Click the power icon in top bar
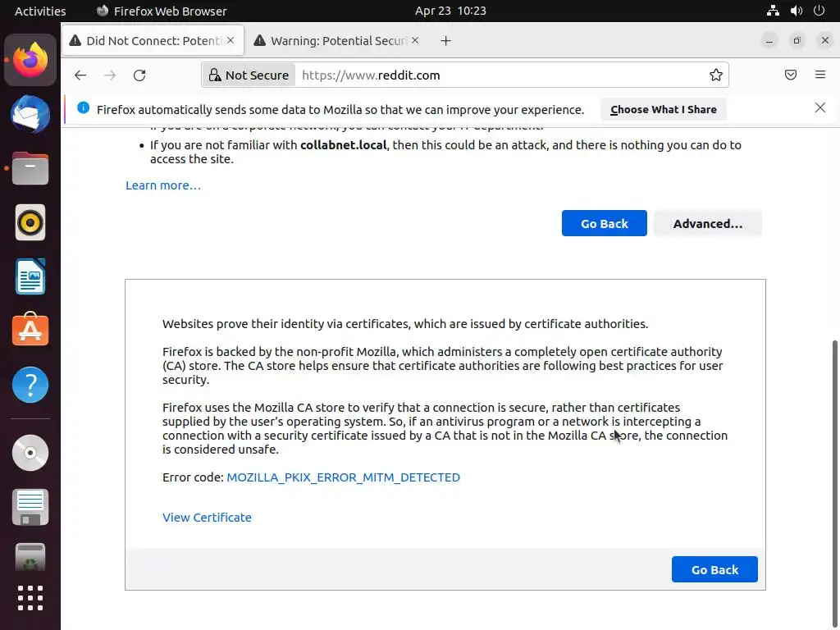 tap(819, 11)
